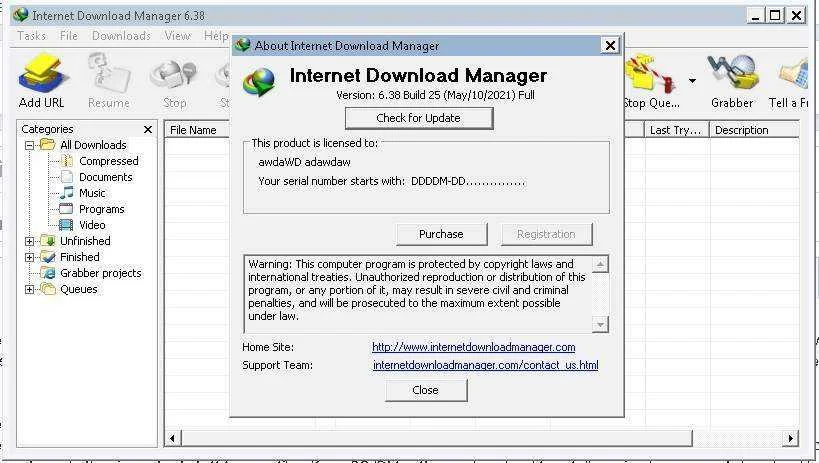Click the IDM icon in the main title bar

tap(21, 15)
